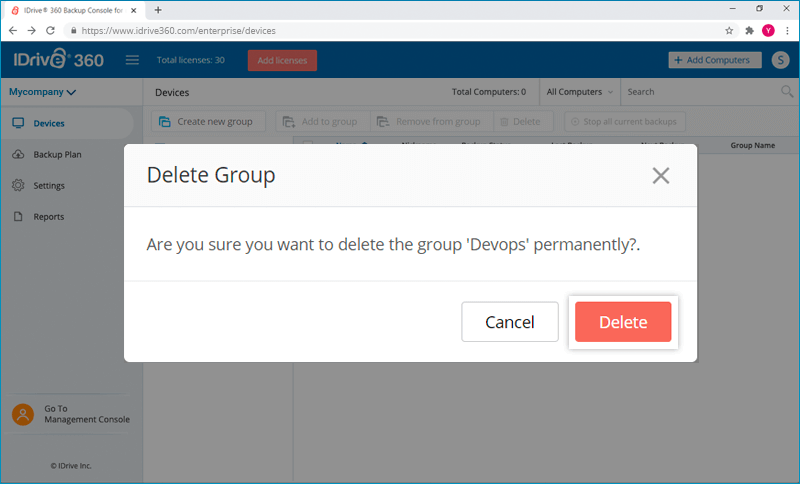
Task: Click the orange user icon in sidebar
Action: 23,414
